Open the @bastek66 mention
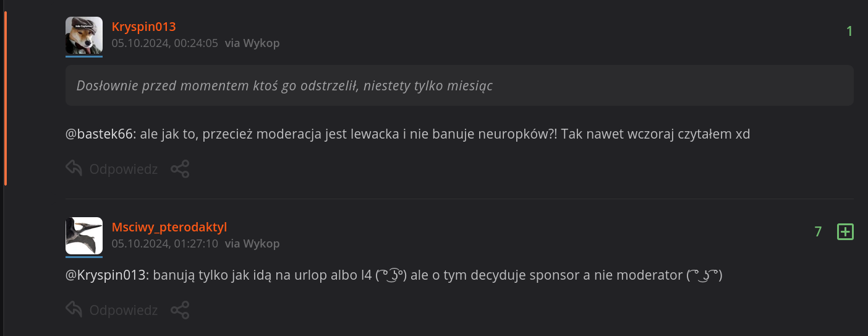868x336 pixels. 100,134
